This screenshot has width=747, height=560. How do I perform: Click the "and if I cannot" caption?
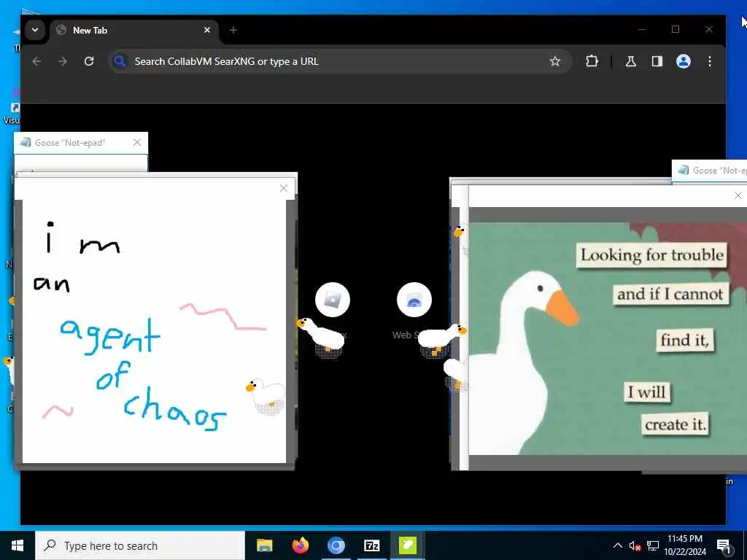coord(670,294)
